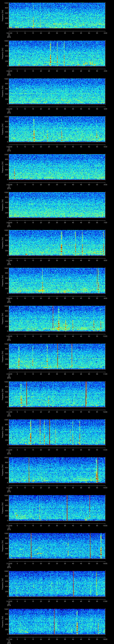Select the spectrogram panel starting at 3:09:00
The image size is (114, 644).
pos(57,319)
